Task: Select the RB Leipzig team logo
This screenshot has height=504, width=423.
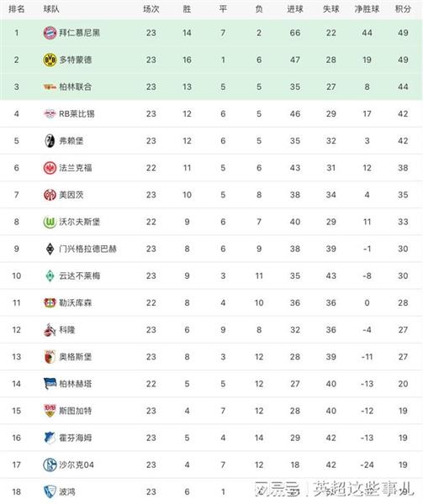Action: [50, 113]
